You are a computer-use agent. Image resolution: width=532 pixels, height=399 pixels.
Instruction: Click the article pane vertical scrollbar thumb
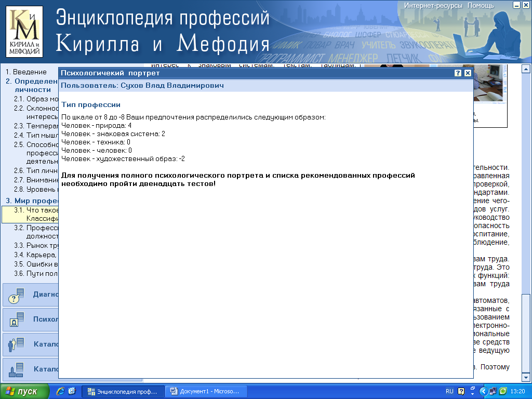click(526, 333)
